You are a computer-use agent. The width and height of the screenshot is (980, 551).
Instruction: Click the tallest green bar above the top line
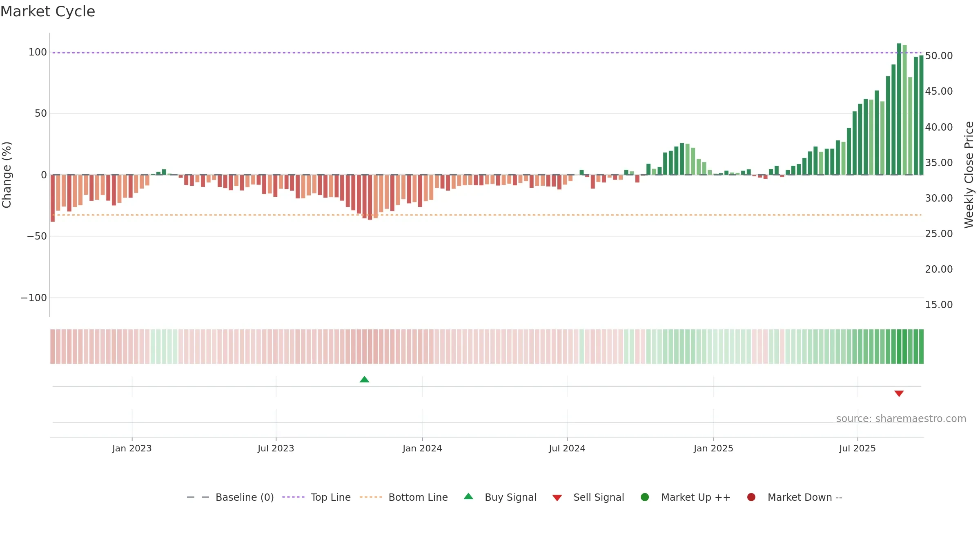coord(899,109)
